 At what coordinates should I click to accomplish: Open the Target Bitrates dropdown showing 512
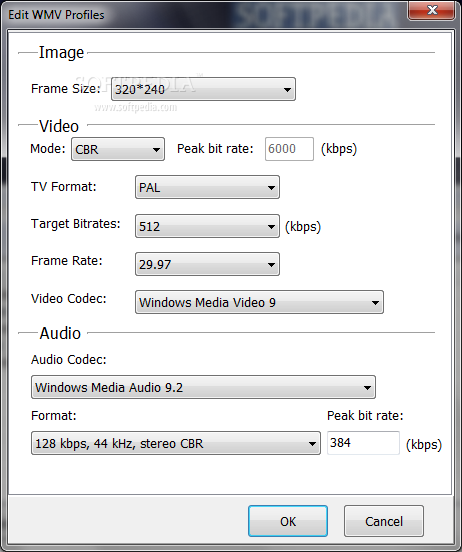coord(207,226)
